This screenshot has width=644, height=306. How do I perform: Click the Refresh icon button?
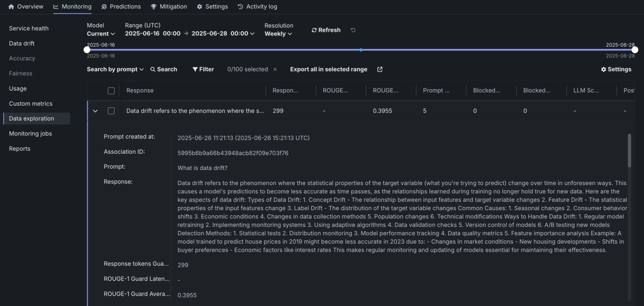[x=314, y=30]
